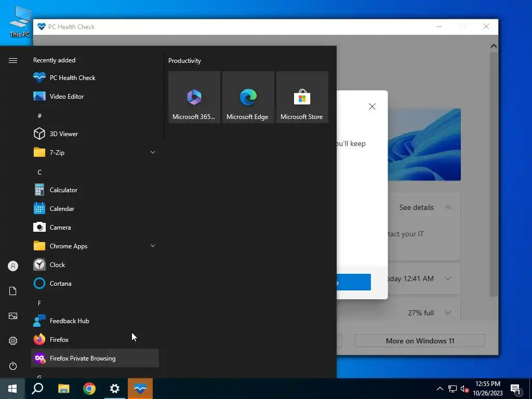Image resolution: width=532 pixels, height=399 pixels.
Task: Select letter C section header
Action: click(39, 172)
